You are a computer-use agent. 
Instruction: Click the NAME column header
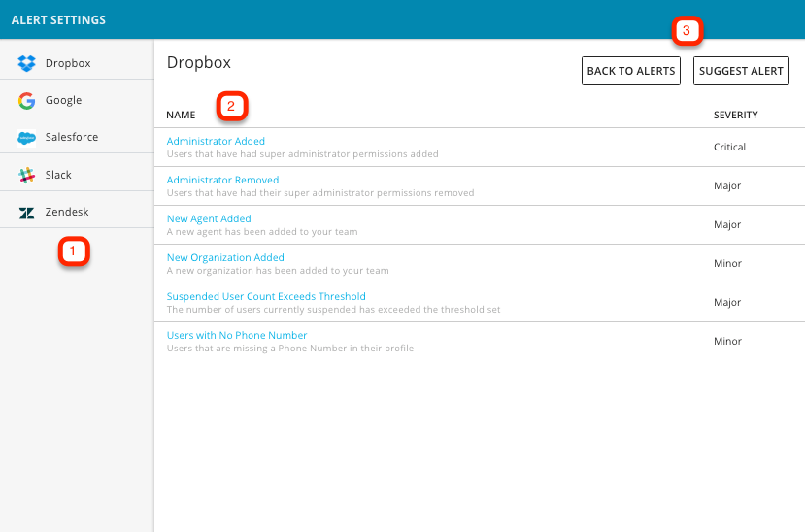(x=181, y=115)
